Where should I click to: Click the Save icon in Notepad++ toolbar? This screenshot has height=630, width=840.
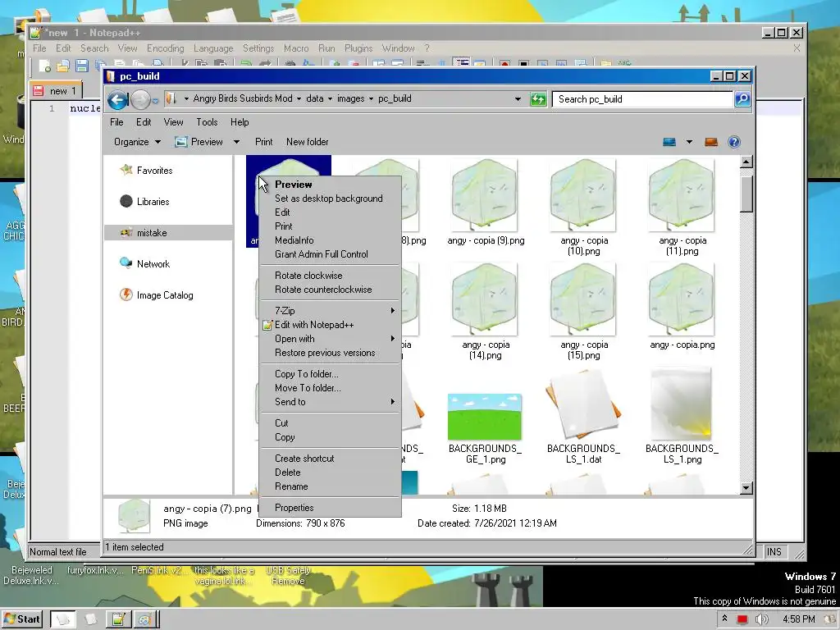click(x=81, y=66)
